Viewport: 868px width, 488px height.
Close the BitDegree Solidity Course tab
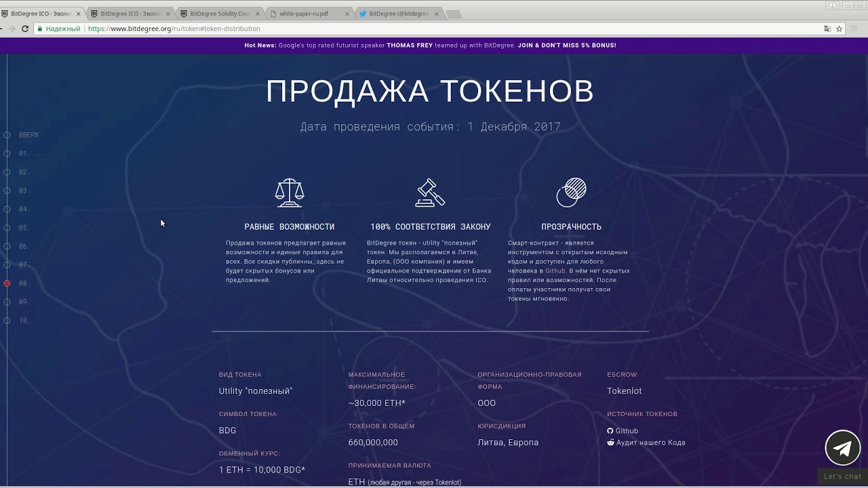coord(257,14)
